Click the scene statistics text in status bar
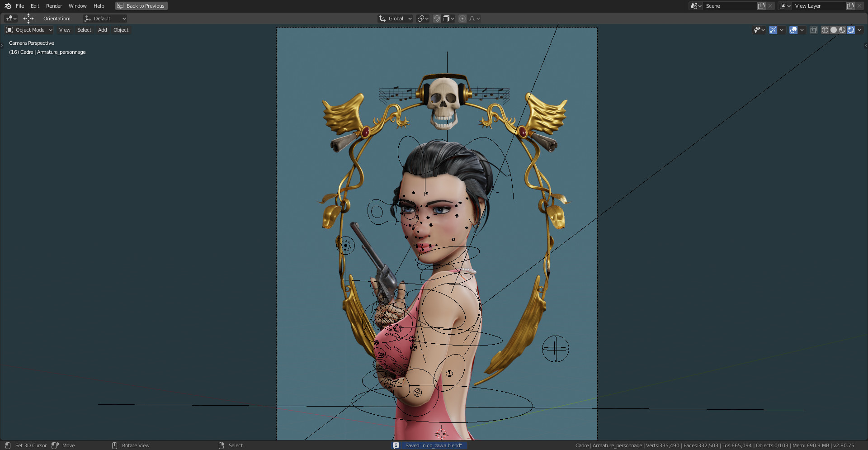Image resolution: width=868 pixels, height=450 pixels. 714,445
